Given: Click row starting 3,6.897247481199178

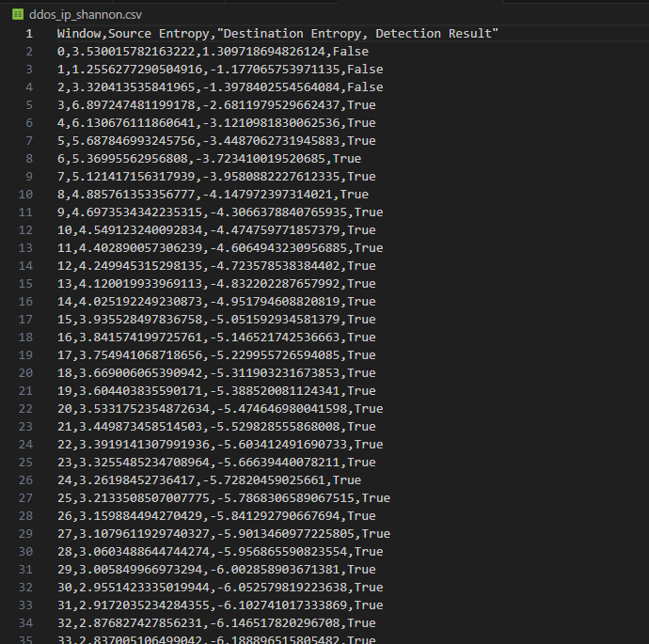Looking at the screenshot, I should pos(216,104).
